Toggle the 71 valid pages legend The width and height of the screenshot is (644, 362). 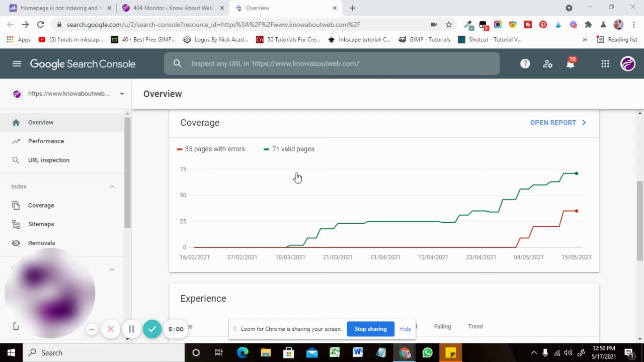pyautogui.click(x=289, y=149)
